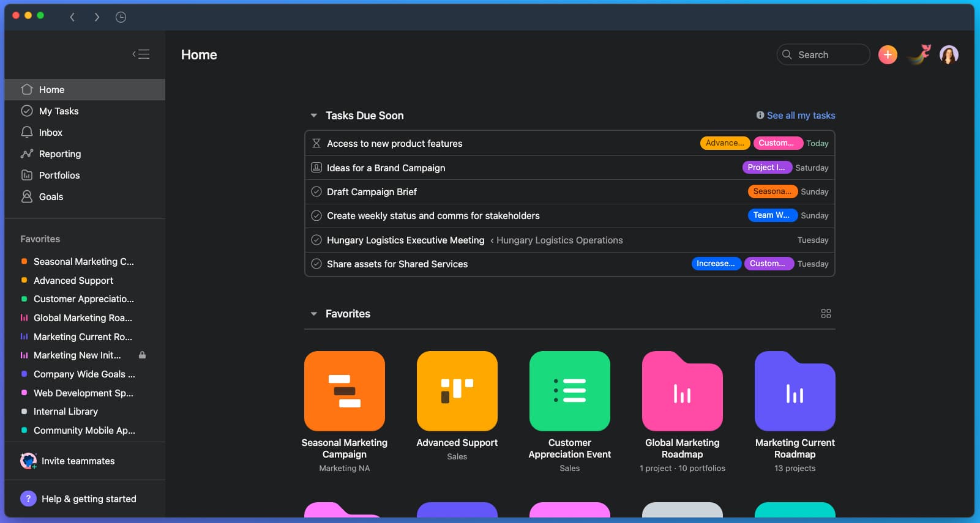Collapse the Tasks Due Soon section
This screenshot has width=980, height=523.
(x=313, y=116)
